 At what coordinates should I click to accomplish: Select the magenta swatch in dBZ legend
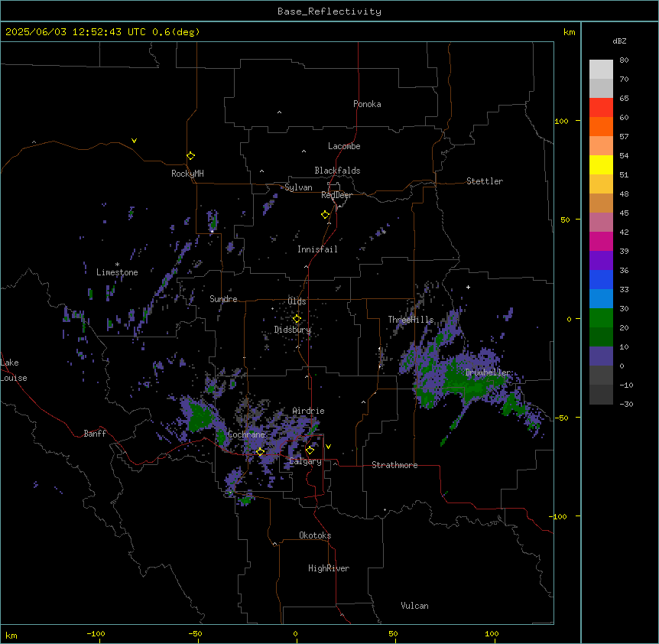[601, 241]
